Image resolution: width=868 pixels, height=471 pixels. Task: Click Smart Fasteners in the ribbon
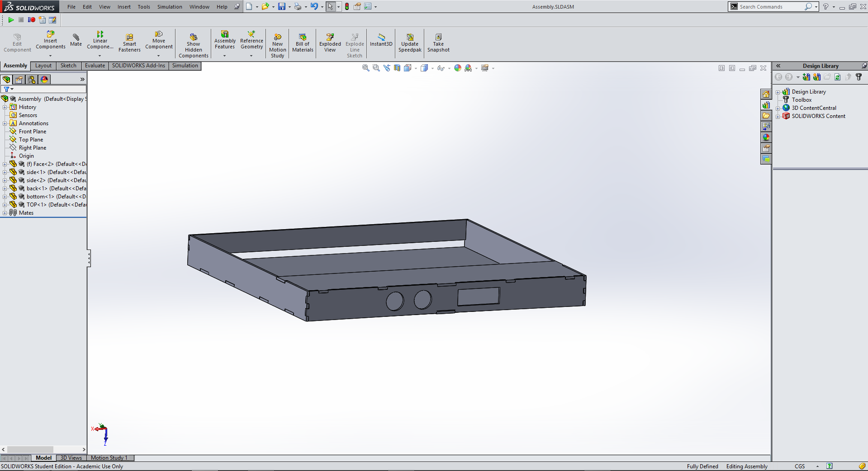pos(129,43)
